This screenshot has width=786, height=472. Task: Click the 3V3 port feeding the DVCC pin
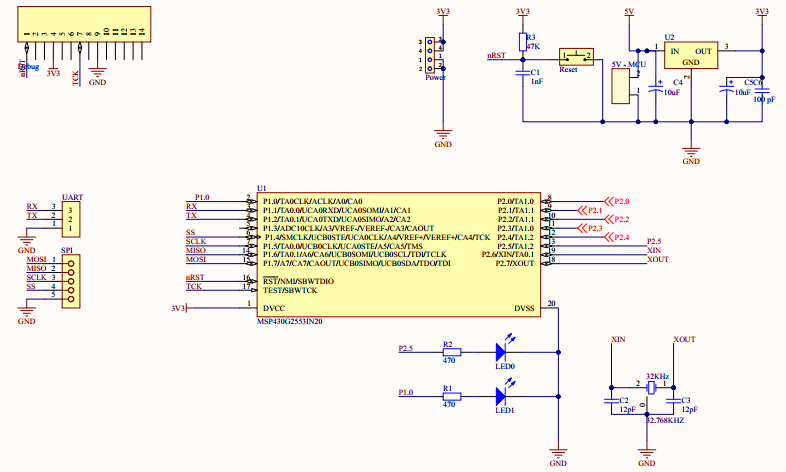tap(179, 308)
